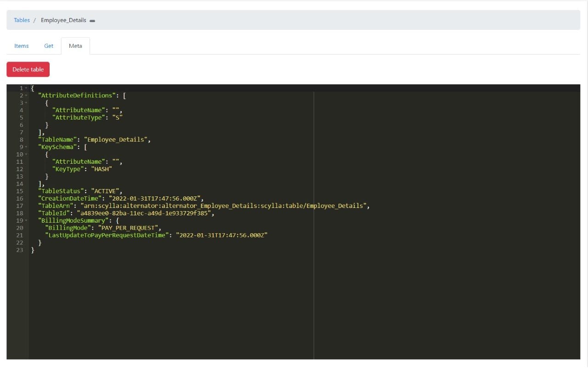Collapse the KeySchema inner object on line 10

25,154
